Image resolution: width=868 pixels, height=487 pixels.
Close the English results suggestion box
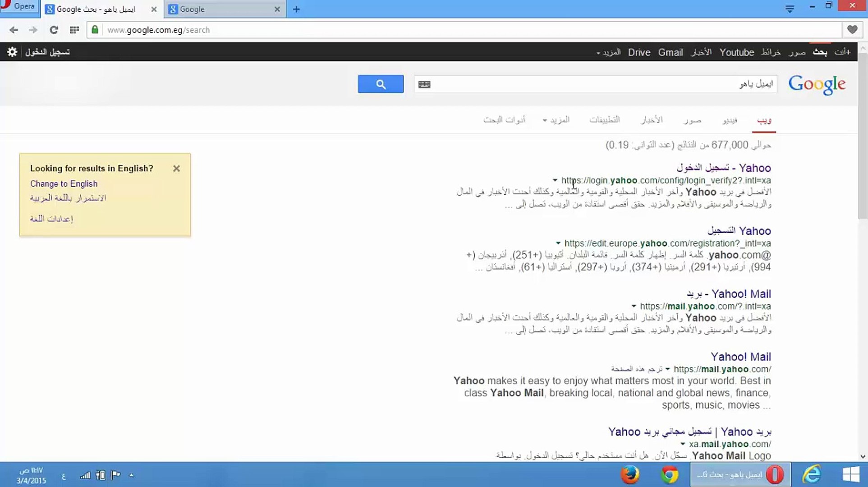click(x=176, y=168)
